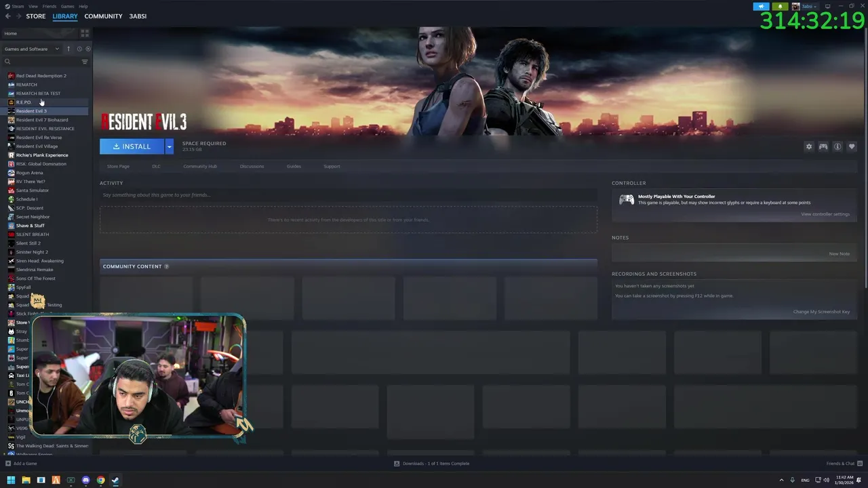Switch library to grid collections view
The width and height of the screenshot is (868, 488).
click(85, 33)
